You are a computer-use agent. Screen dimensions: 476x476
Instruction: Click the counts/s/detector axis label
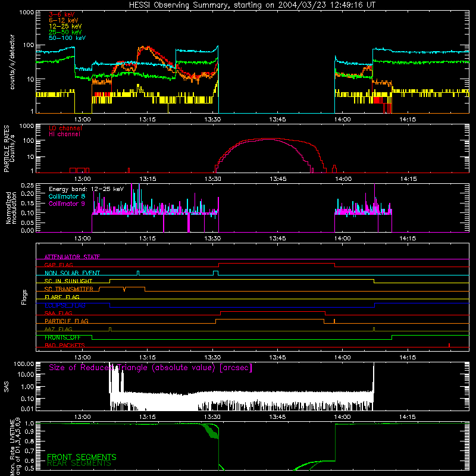coord(12,62)
